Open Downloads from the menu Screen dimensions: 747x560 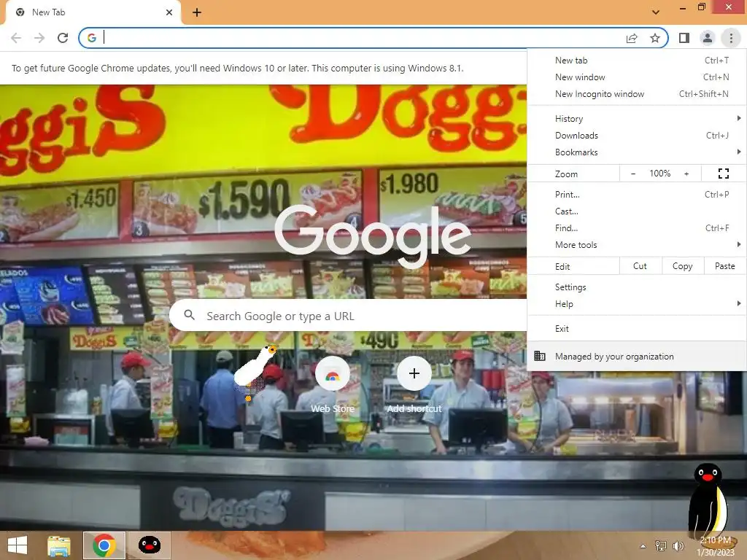[637, 135]
